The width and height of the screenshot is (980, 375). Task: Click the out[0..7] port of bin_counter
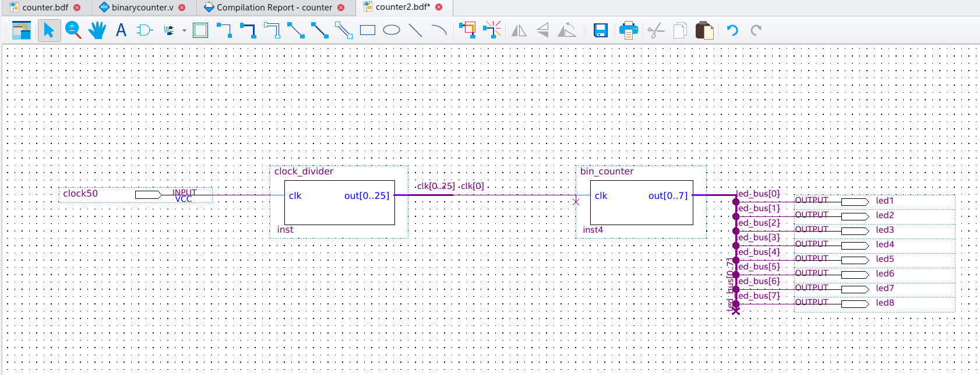tap(668, 196)
